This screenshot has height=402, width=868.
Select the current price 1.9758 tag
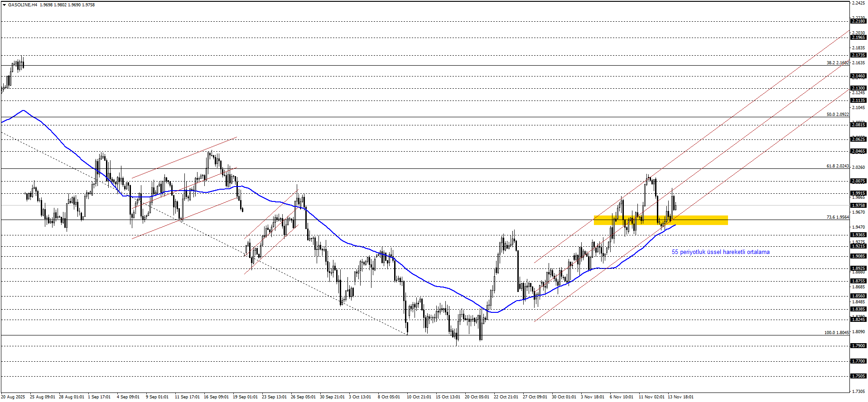858,206
